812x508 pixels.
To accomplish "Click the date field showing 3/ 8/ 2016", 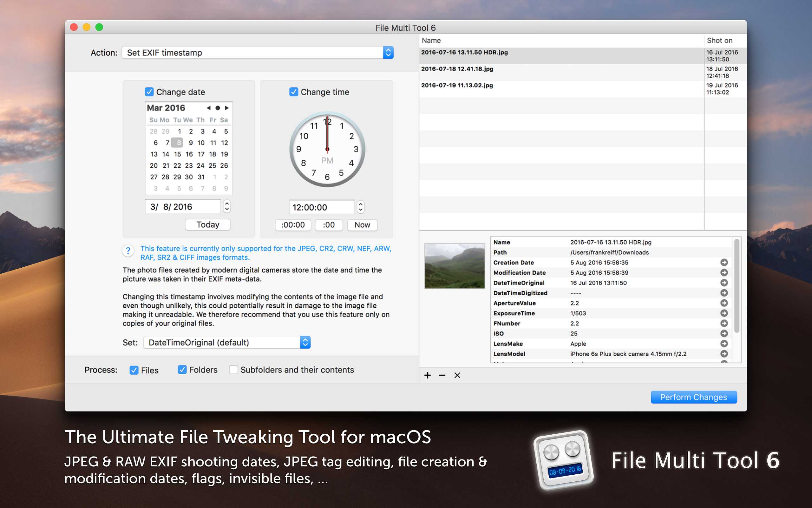I will (x=183, y=207).
